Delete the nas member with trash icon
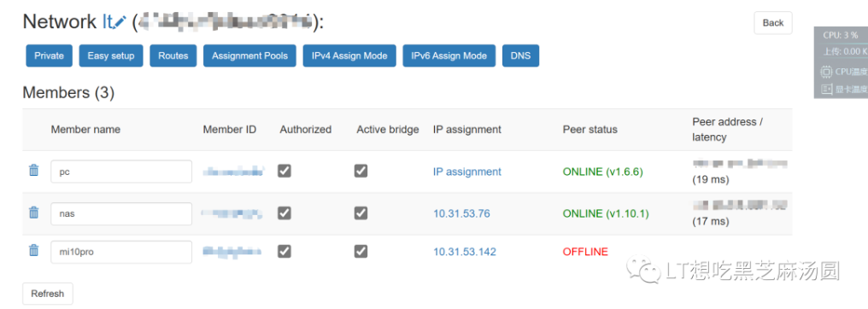The width and height of the screenshot is (868, 309). pyautogui.click(x=34, y=213)
